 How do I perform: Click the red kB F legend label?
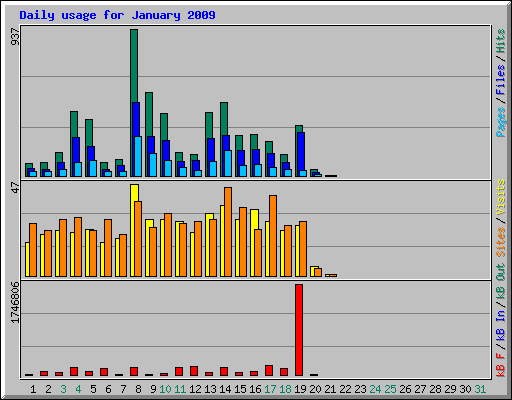(501, 365)
